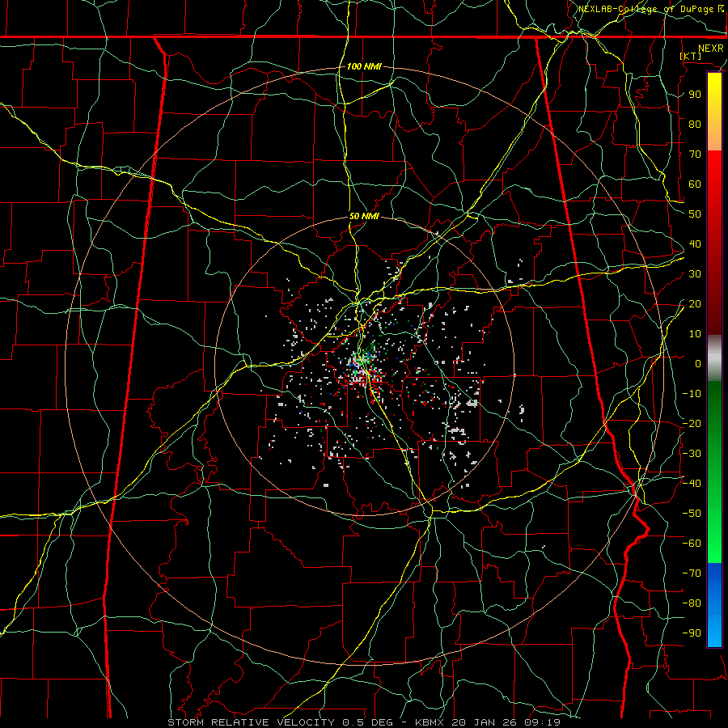Click the "KBMX 20 JAN 26 09:19" timestamp
Viewport: 728px width, 728px height.
point(488,722)
